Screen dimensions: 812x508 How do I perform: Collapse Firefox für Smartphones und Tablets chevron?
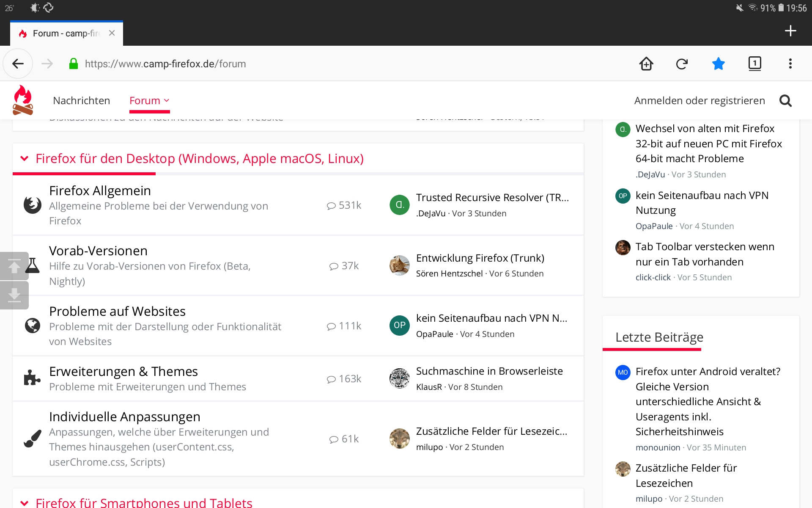25,503
